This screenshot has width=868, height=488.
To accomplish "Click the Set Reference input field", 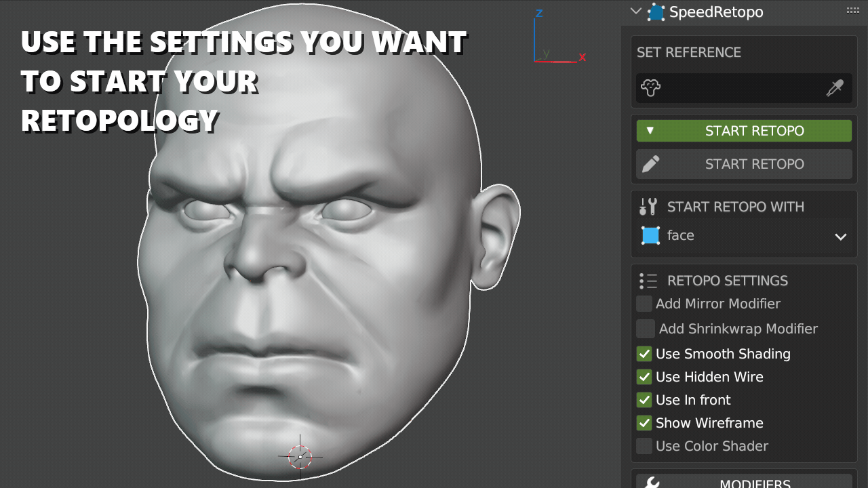I will [739, 88].
